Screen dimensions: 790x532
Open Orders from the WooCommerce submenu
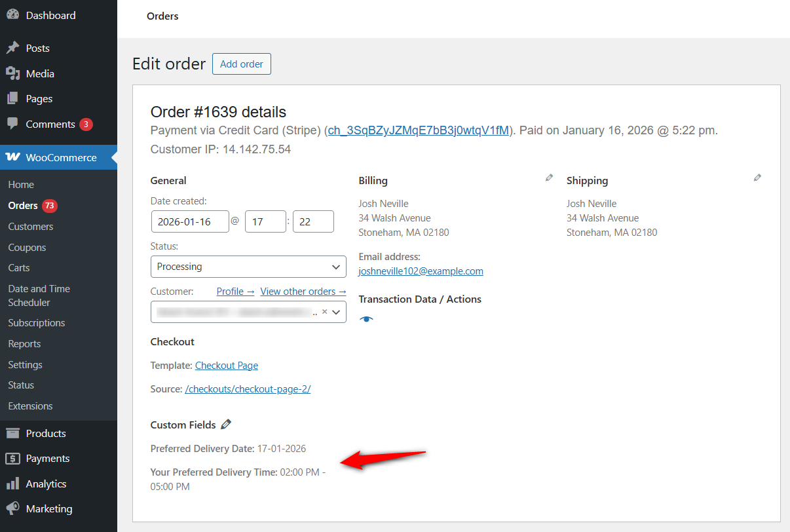[x=22, y=205]
